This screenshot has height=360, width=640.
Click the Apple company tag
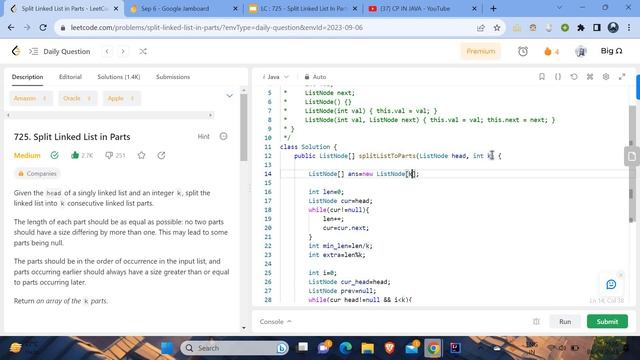(x=121, y=98)
